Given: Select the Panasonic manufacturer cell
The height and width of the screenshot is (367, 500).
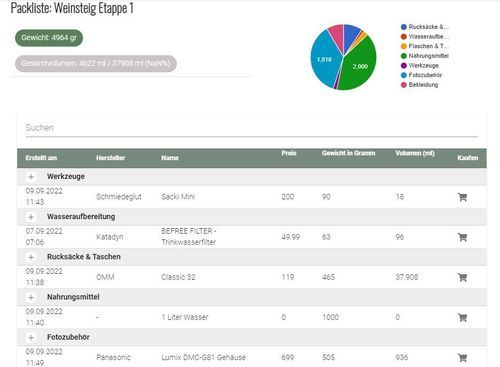Looking at the screenshot, I should 113,357.
